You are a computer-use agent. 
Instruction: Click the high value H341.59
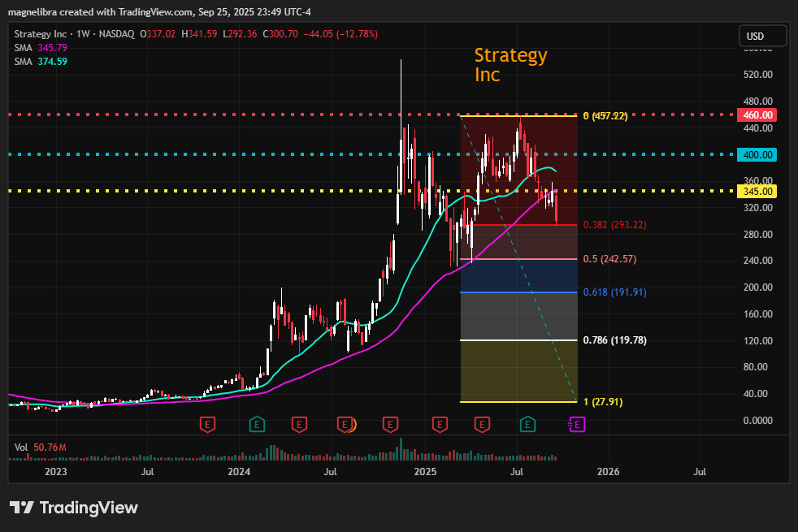click(x=199, y=34)
